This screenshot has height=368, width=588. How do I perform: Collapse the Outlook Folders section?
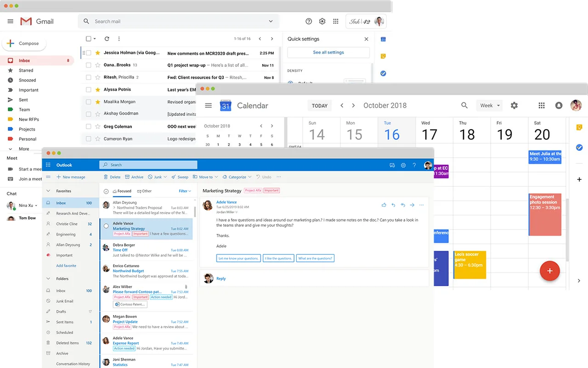point(48,279)
